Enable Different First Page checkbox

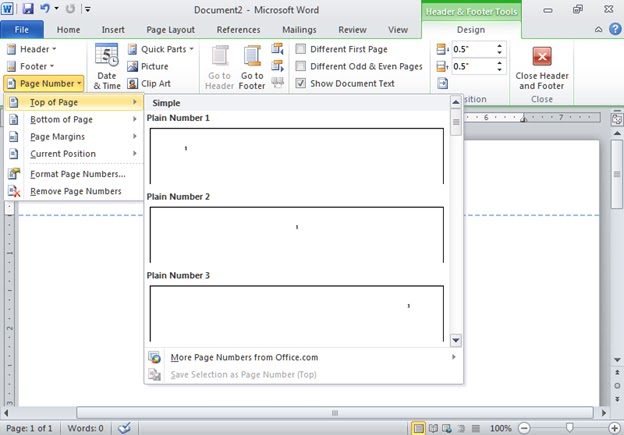tap(301, 49)
